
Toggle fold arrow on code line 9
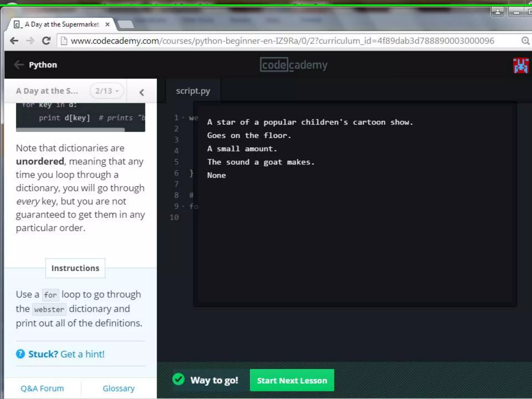[183, 207]
